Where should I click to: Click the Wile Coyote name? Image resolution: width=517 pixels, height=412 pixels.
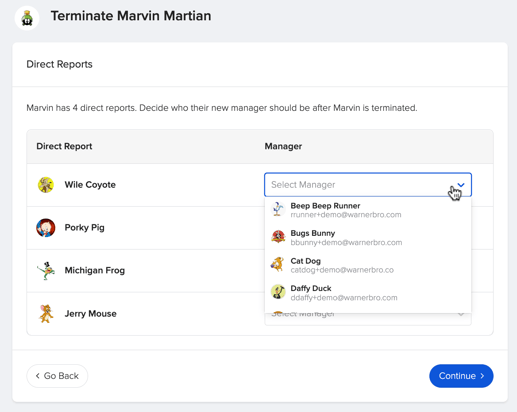click(90, 185)
